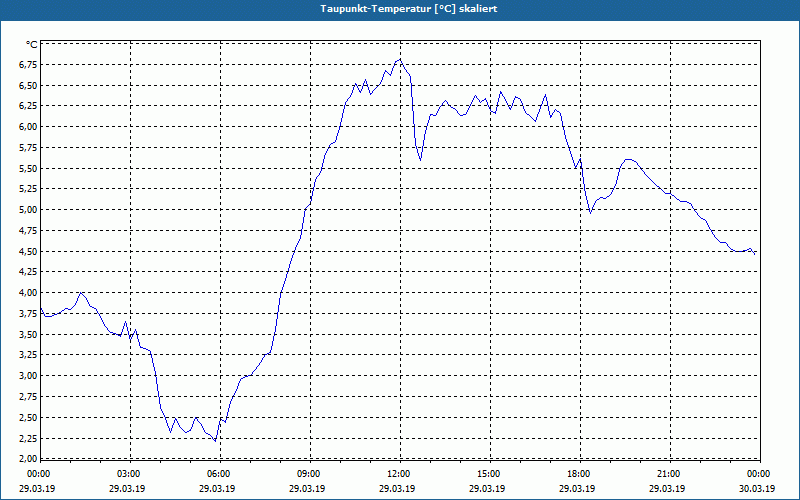Click the '29.03.19' date under 03:00
The height and width of the screenshot is (500, 800).
coord(127,488)
